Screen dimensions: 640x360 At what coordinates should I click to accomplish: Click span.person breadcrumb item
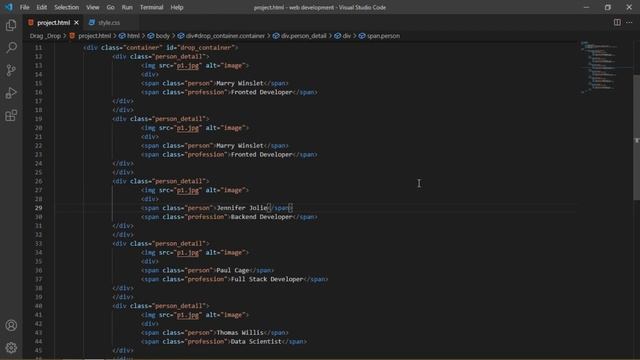(x=383, y=36)
